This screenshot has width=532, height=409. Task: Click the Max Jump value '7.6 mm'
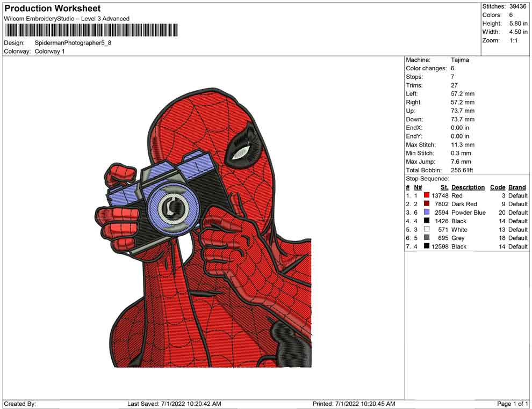pyautogui.click(x=461, y=162)
